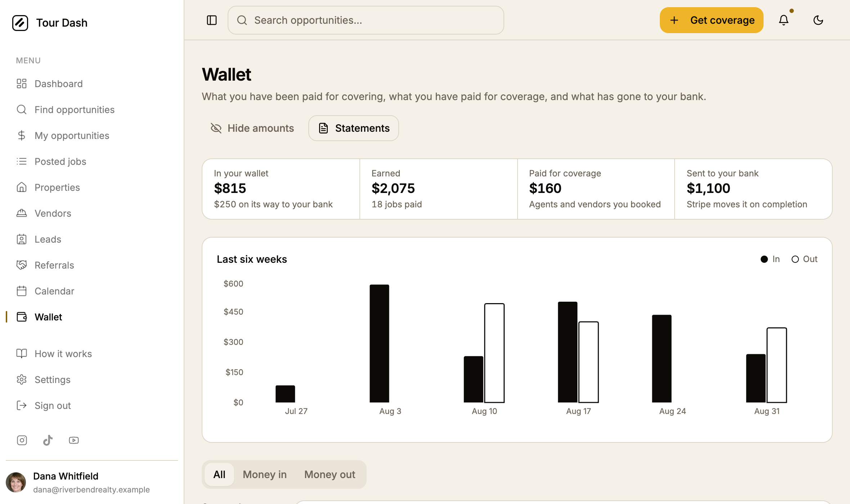Open Leads in sidebar
This screenshot has height=504, width=850.
92,239
